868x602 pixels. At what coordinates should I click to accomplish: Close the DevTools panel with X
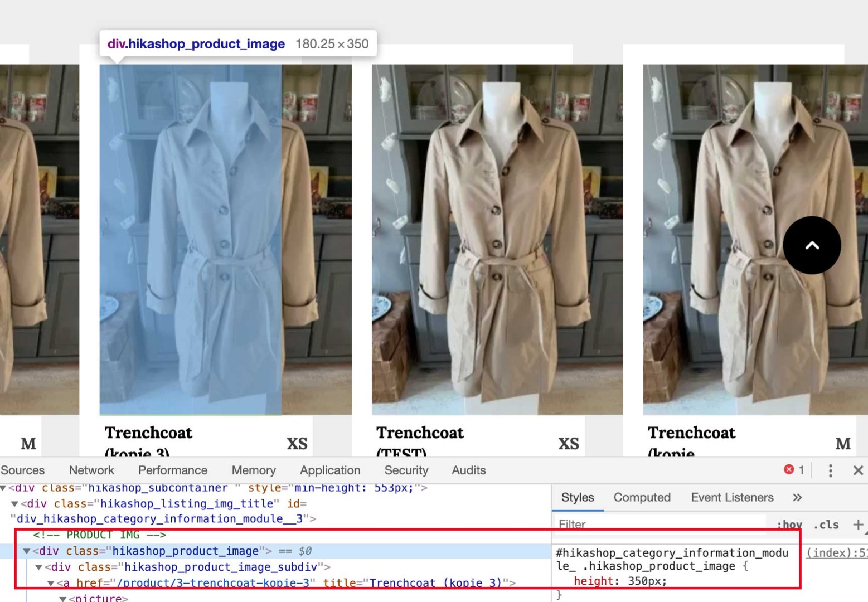pos(858,470)
